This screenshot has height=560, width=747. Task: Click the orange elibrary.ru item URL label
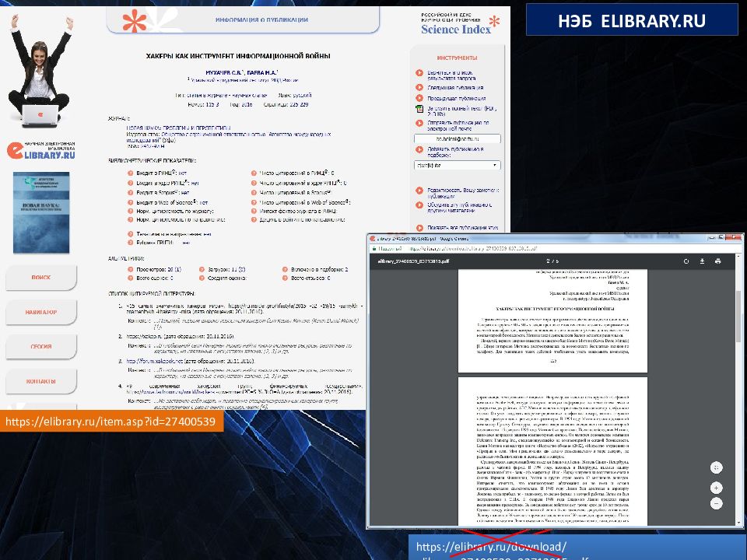(111, 422)
